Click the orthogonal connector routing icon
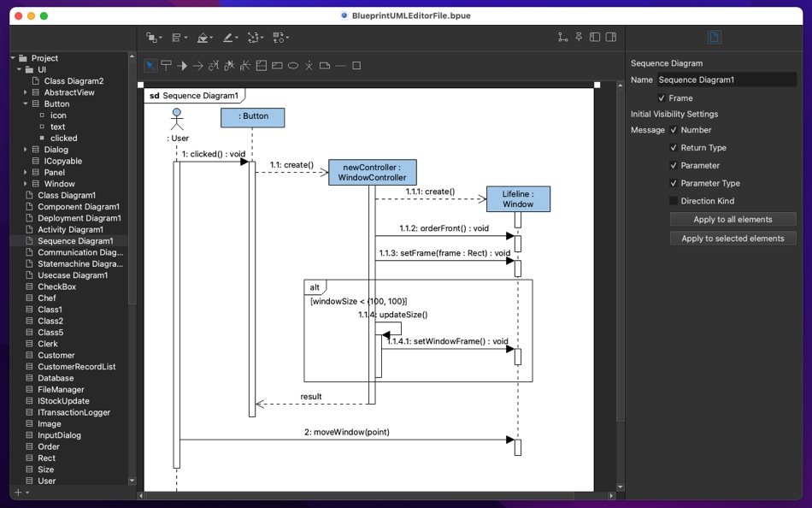The image size is (812, 508). (563, 37)
